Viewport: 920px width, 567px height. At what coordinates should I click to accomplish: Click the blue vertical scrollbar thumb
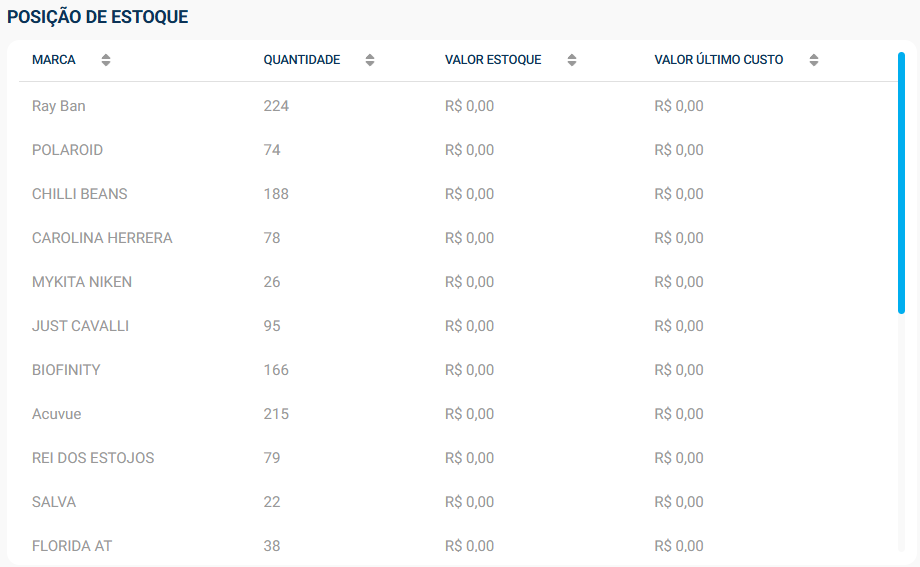click(x=901, y=183)
